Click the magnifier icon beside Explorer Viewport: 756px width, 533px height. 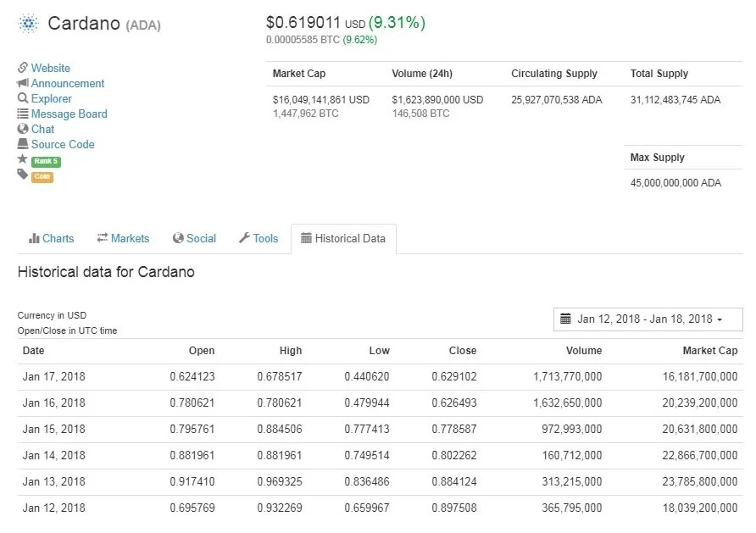click(x=23, y=98)
